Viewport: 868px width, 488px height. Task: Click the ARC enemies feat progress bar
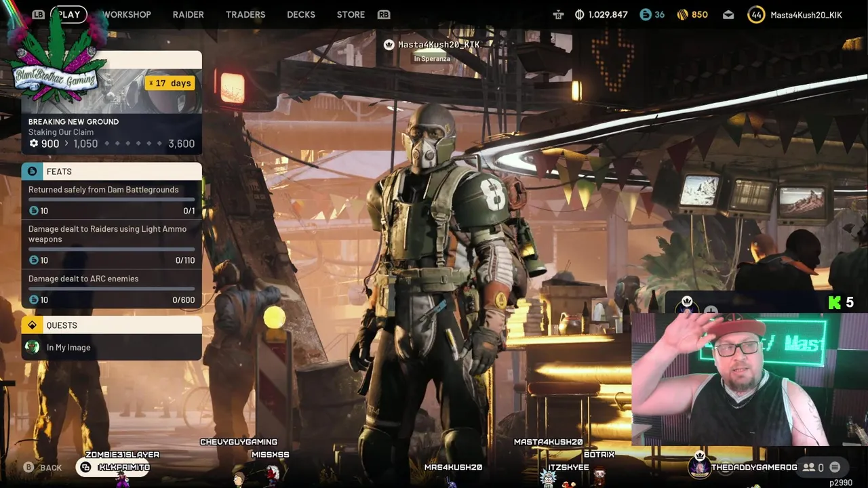(111, 289)
